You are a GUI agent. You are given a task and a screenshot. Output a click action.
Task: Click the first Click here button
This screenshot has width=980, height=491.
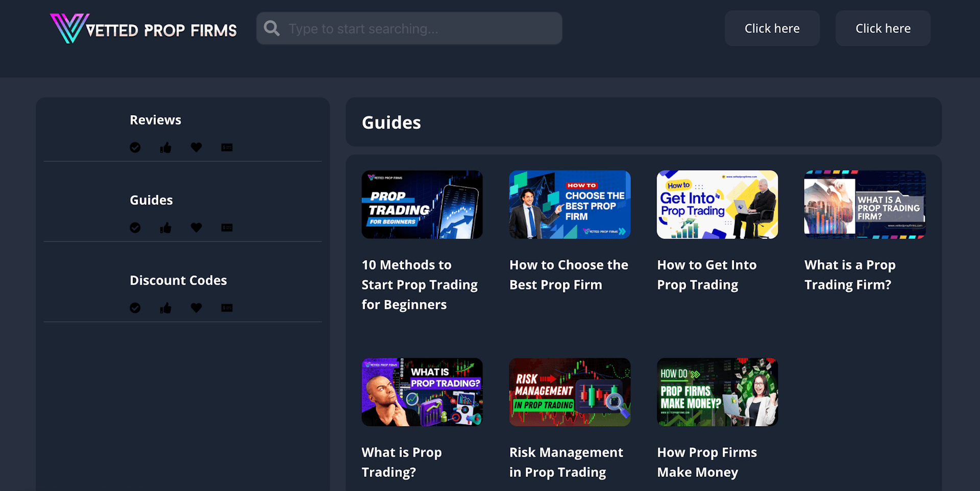click(x=772, y=29)
